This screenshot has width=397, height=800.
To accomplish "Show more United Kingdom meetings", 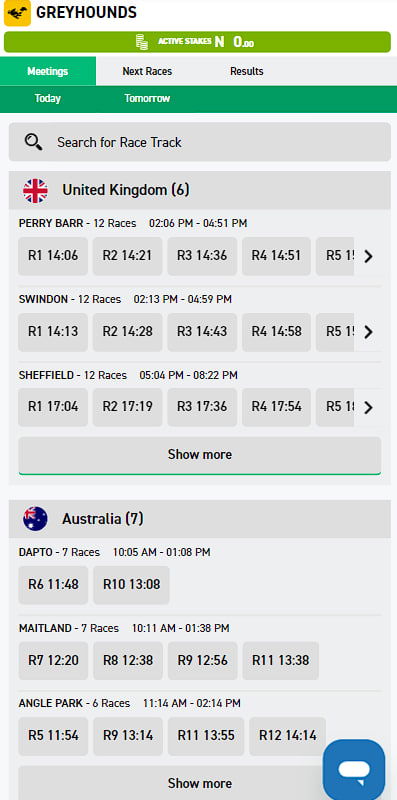I will (x=200, y=455).
